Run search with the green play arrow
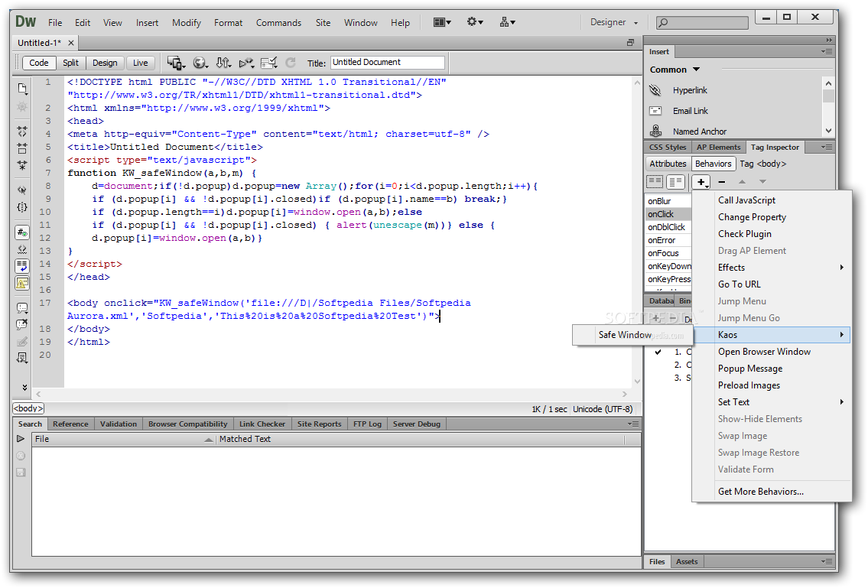This screenshot has height=588, width=868. 21,439
